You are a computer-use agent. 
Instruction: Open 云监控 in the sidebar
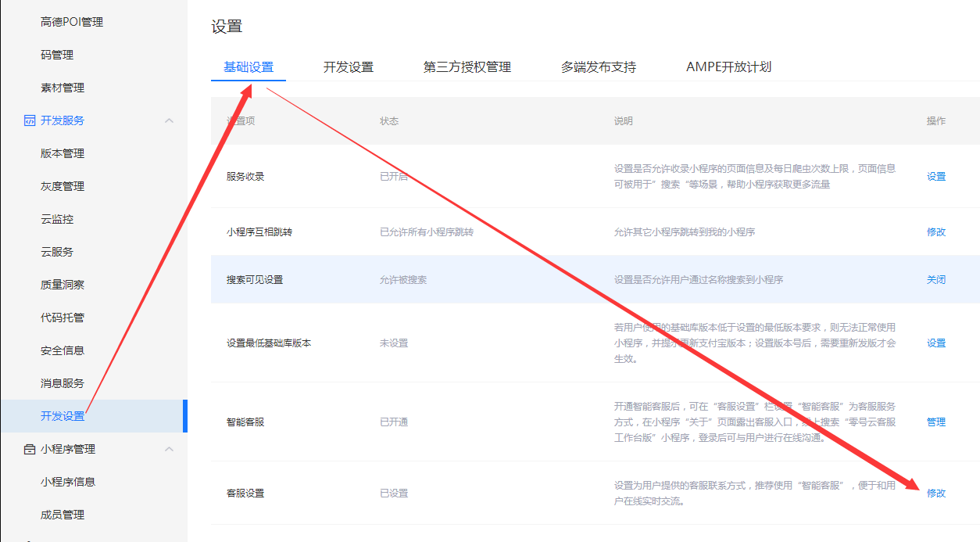pyautogui.click(x=57, y=219)
